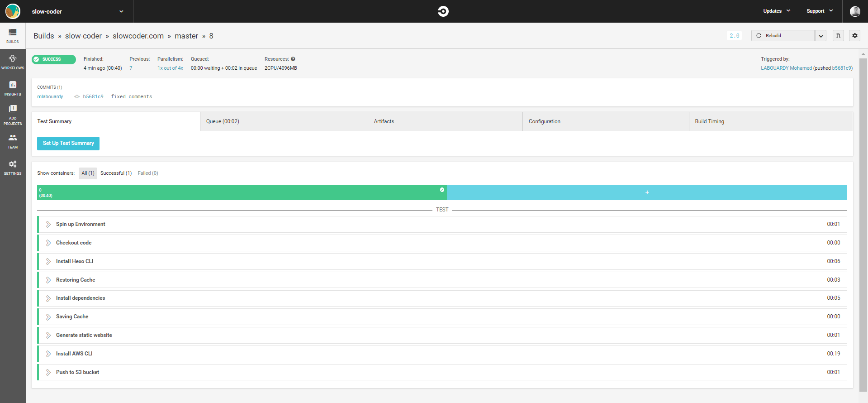This screenshot has width=868, height=403.
Task: Switch to the Build Timing tab
Action: pyautogui.click(x=709, y=121)
